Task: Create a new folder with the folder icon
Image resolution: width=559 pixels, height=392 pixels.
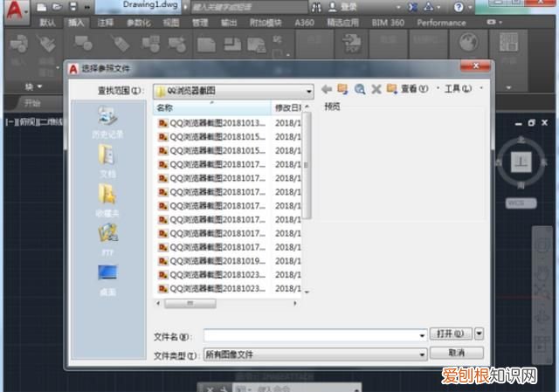Action: point(392,89)
